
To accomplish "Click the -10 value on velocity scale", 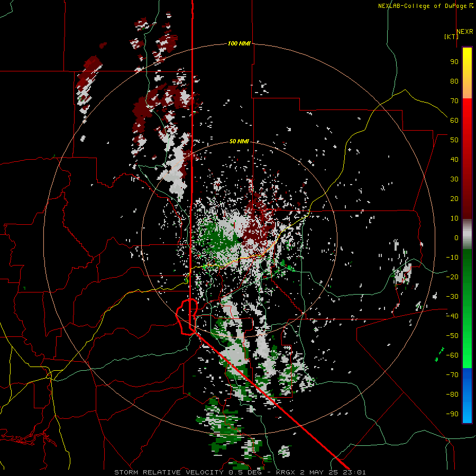I will coord(452,258).
